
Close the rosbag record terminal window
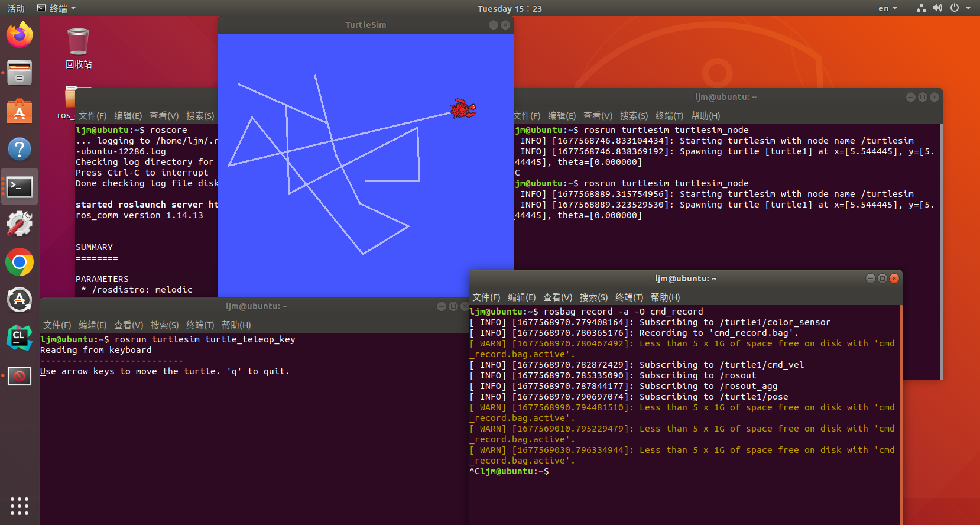point(894,278)
